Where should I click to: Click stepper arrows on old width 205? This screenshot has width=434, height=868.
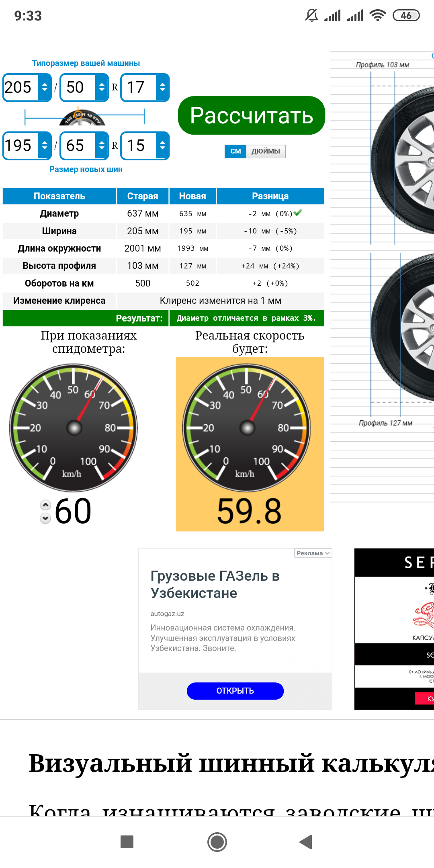(45, 87)
